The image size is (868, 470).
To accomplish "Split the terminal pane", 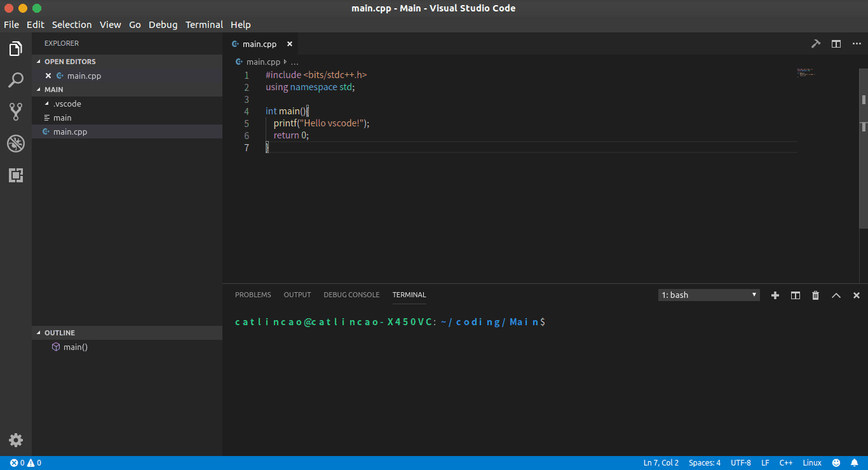I will coord(795,295).
